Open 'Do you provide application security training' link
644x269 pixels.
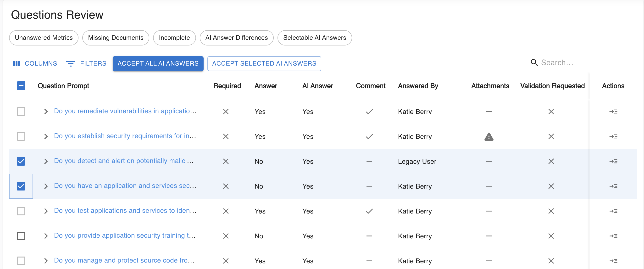coord(124,235)
